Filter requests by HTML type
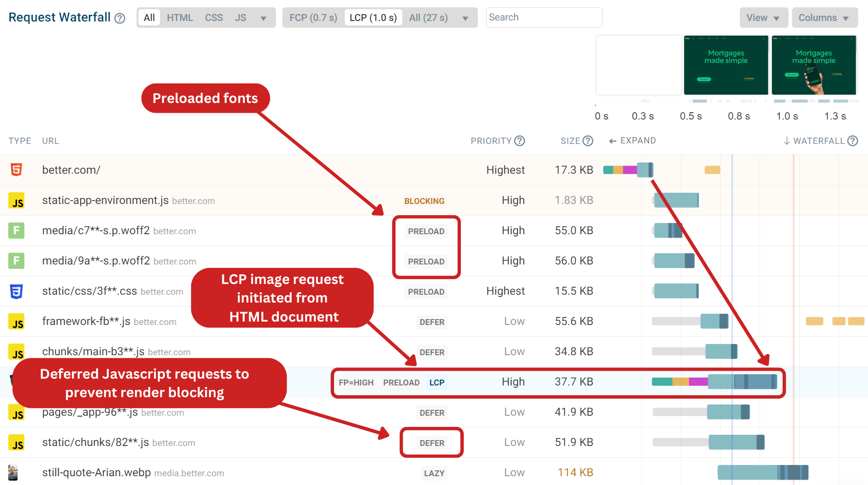This screenshot has width=868, height=485. click(x=180, y=18)
